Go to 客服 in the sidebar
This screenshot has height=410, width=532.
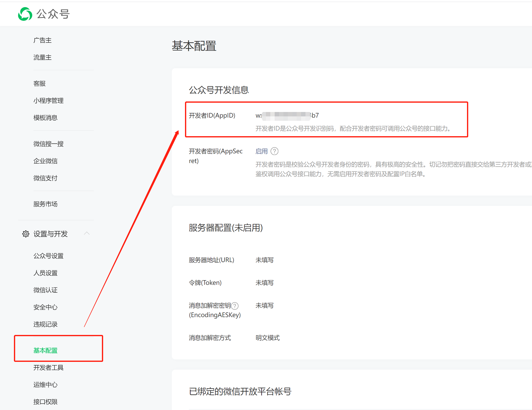40,84
